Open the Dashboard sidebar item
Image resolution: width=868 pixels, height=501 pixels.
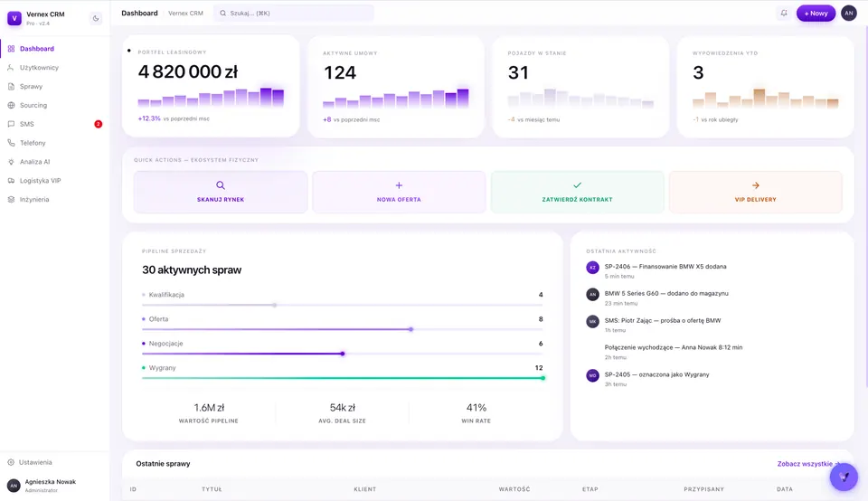[x=55, y=49]
